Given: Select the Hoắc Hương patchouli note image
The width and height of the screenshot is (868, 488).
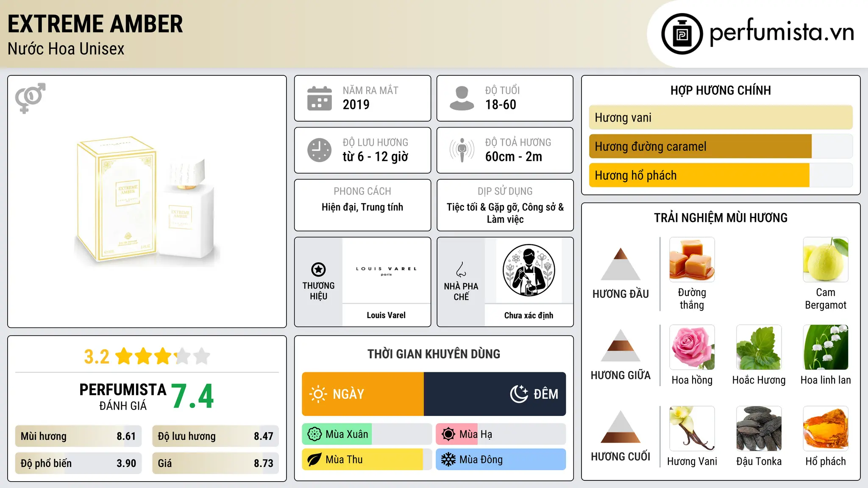Looking at the screenshot, I should pos(759,347).
